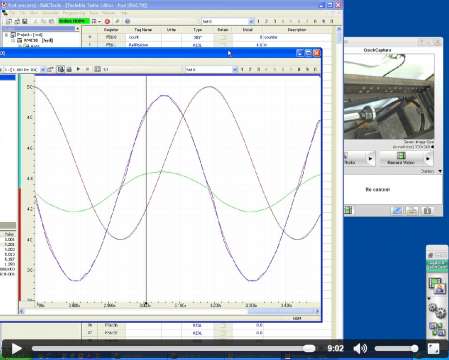Image resolution: width=449 pixels, height=360 pixels.
Task: Expand the Options arrow in QuickCapture
Action: click(x=440, y=171)
